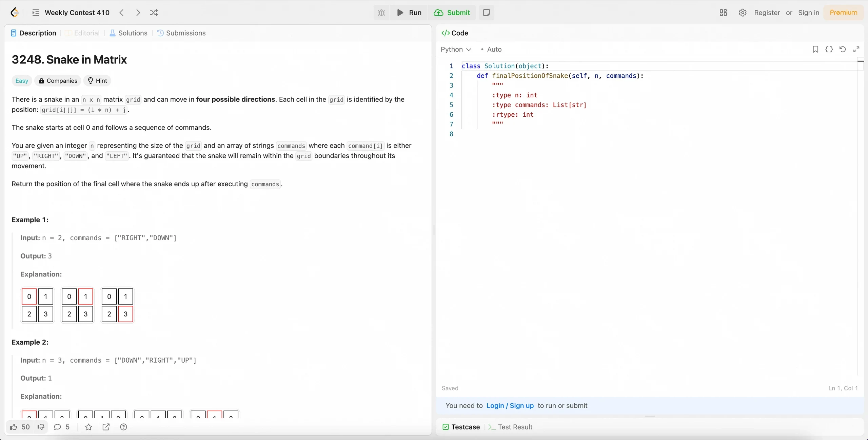Pick a random problem shuffle icon
This screenshot has width=868, height=440.
[x=154, y=13]
